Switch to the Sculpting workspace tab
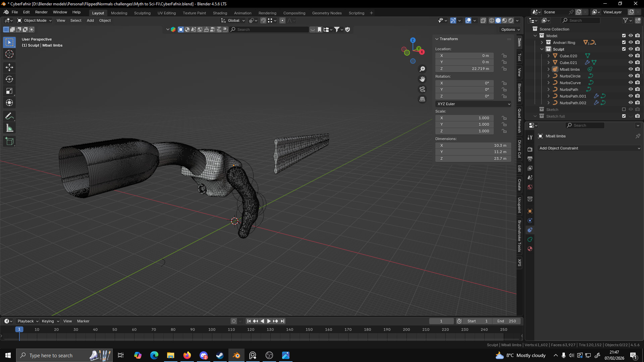 142,13
